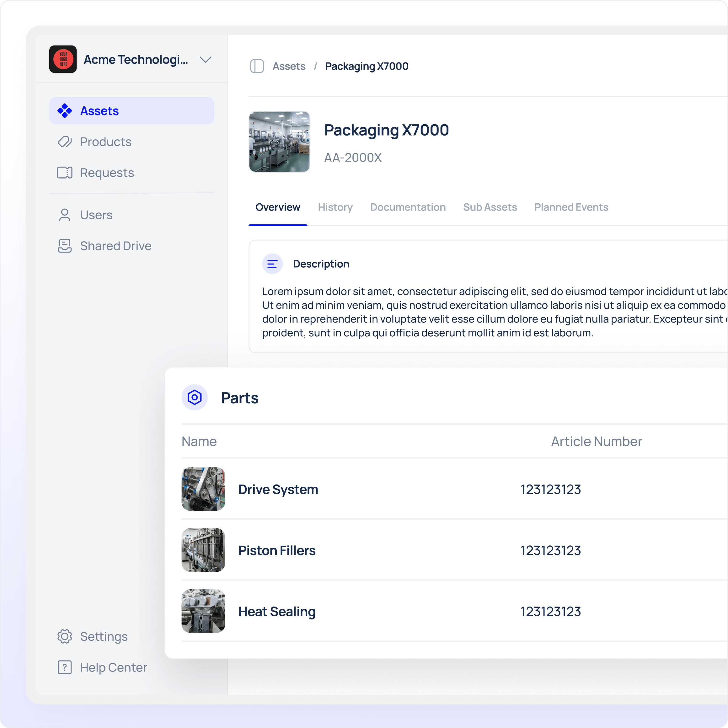Click the Description lines icon
This screenshot has width=728, height=728.
272,264
